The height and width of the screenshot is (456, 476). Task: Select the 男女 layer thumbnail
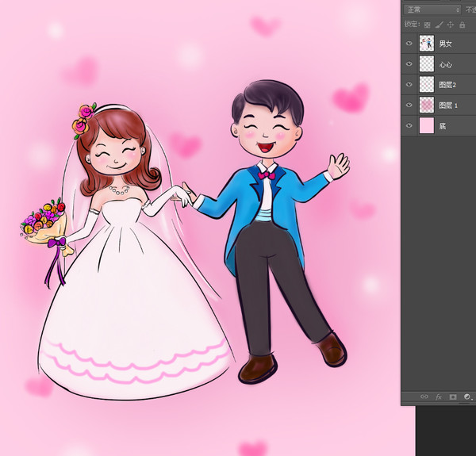point(427,43)
